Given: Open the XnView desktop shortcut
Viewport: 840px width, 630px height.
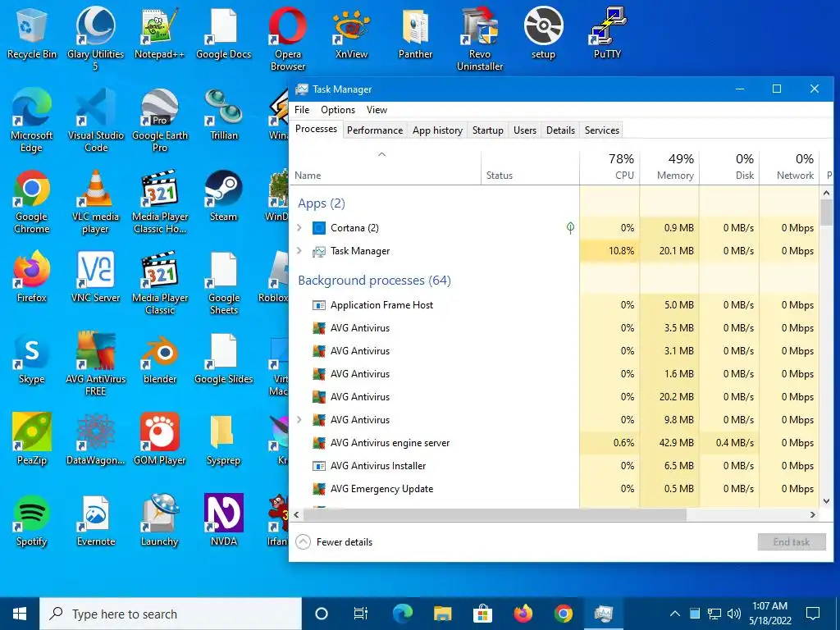Looking at the screenshot, I should (351, 33).
